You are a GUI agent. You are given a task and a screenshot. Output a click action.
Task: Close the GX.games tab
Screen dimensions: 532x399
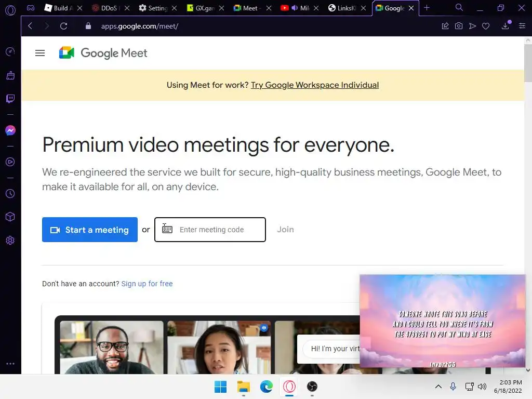(x=221, y=8)
